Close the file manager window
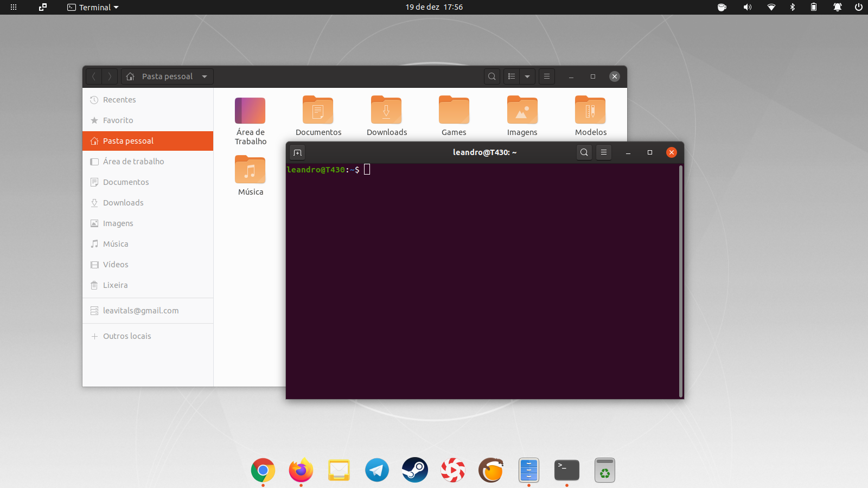868x488 pixels. (615, 76)
